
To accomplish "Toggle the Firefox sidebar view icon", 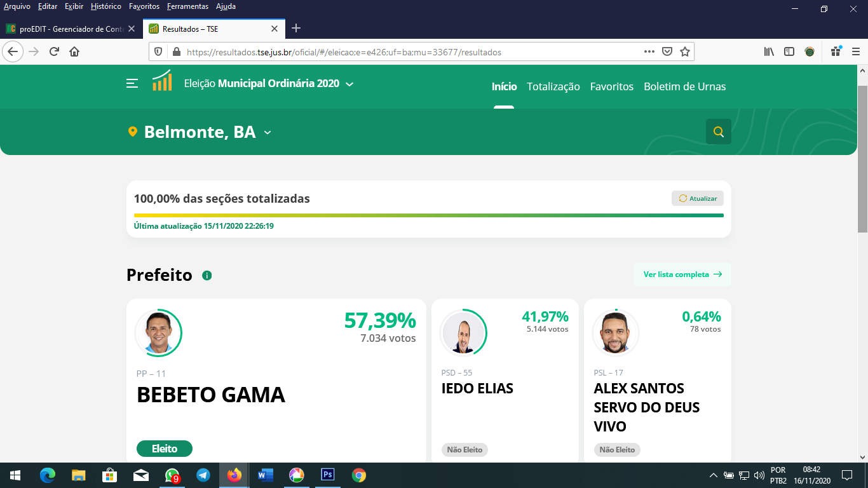I will point(789,52).
